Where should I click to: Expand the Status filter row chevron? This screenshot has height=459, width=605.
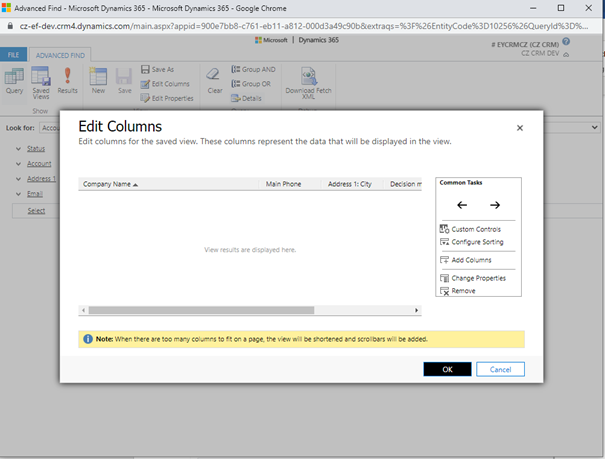(x=18, y=148)
